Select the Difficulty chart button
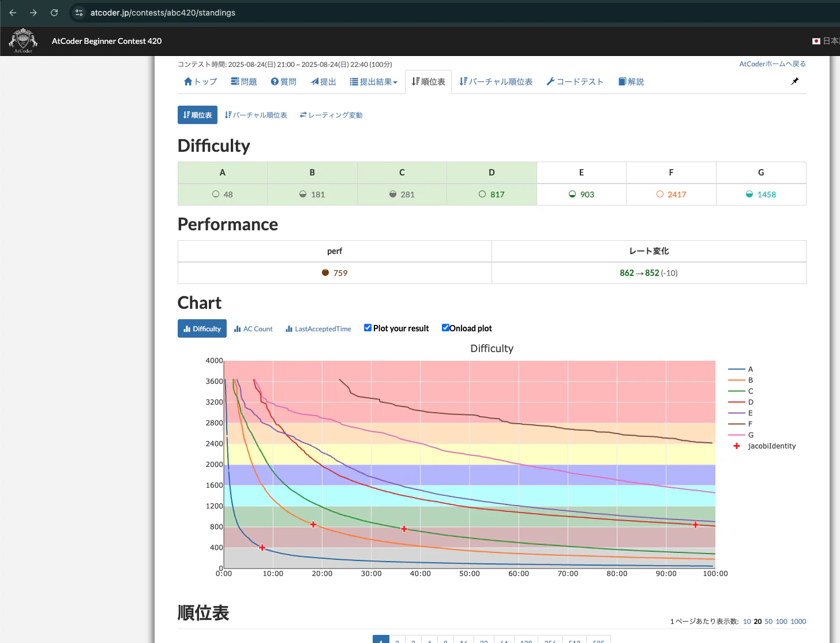The height and width of the screenshot is (643, 840). pyautogui.click(x=202, y=328)
